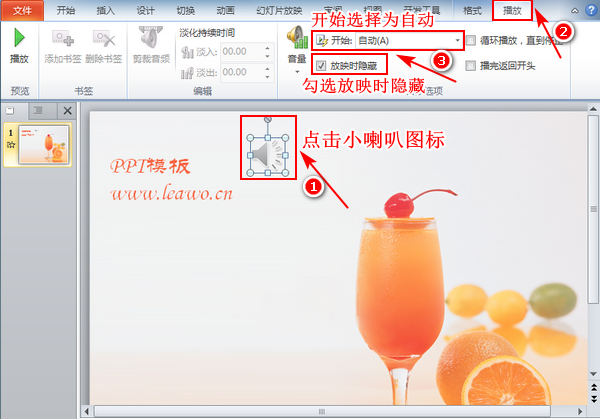Click the www.leawo.cn text on the slide
600x419 pixels.
[x=171, y=193]
